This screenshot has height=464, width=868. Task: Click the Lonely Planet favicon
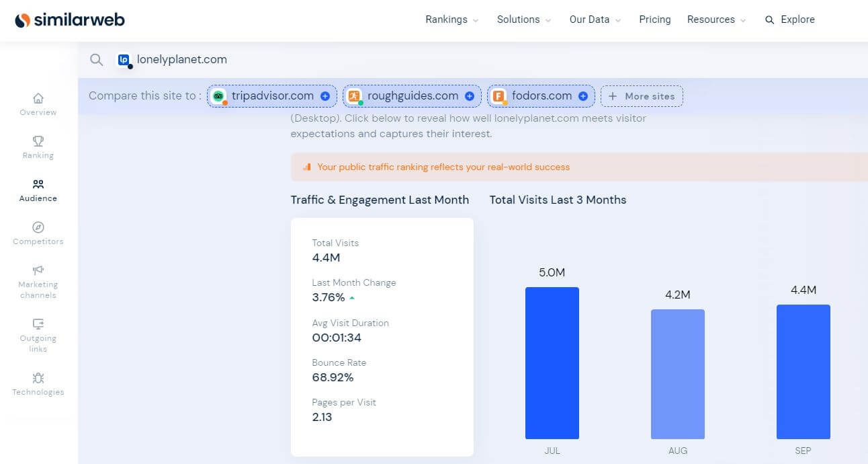click(x=124, y=60)
